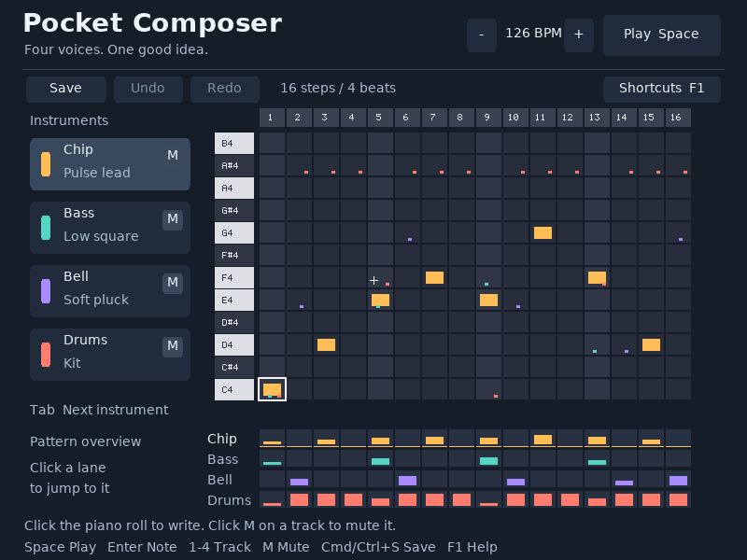Click the G4 note at step 11

click(x=543, y=232)
